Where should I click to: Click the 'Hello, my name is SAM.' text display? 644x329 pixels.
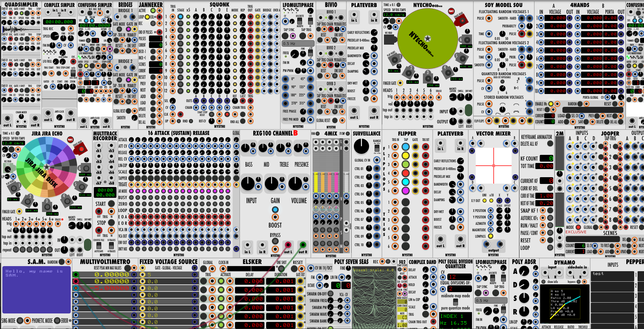click(x=37, y=290)
